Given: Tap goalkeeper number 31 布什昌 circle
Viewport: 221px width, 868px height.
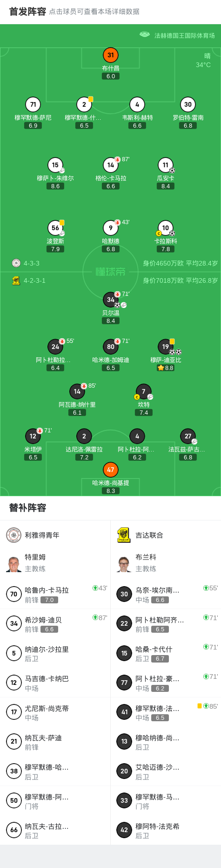Looking at the screenshot, I should tap(111, 55).
